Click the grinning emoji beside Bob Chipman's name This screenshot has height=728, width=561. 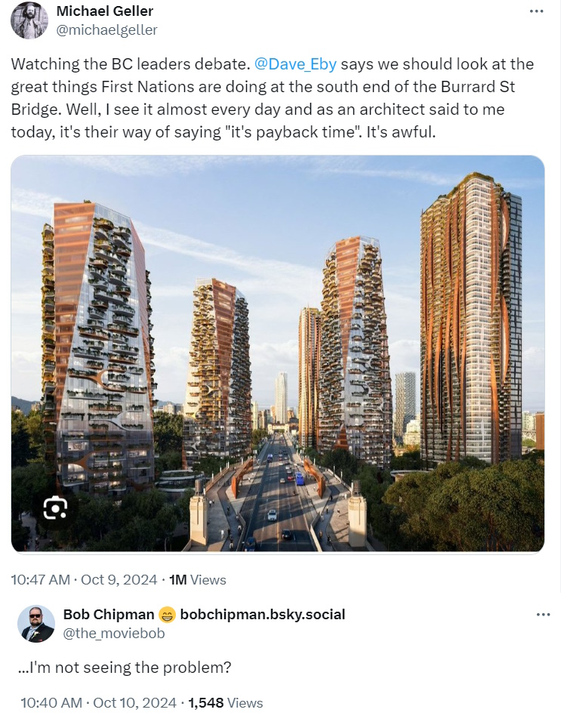[167, 615]
